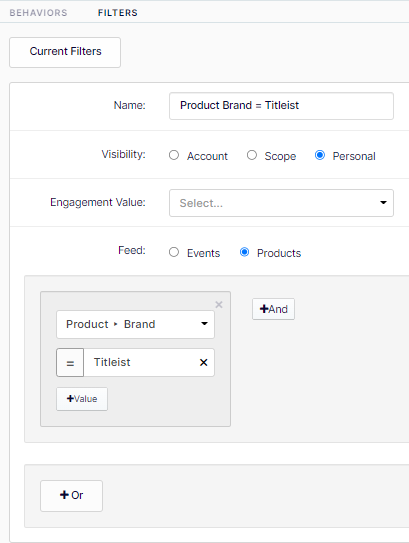Add an Or condition group
409x543 pixels.
pos(71,496)
